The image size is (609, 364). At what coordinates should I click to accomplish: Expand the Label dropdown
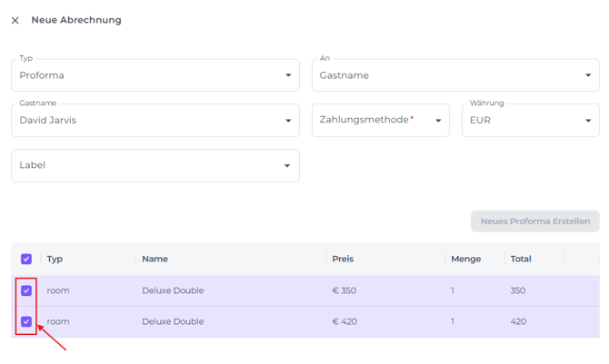[155, 165]
